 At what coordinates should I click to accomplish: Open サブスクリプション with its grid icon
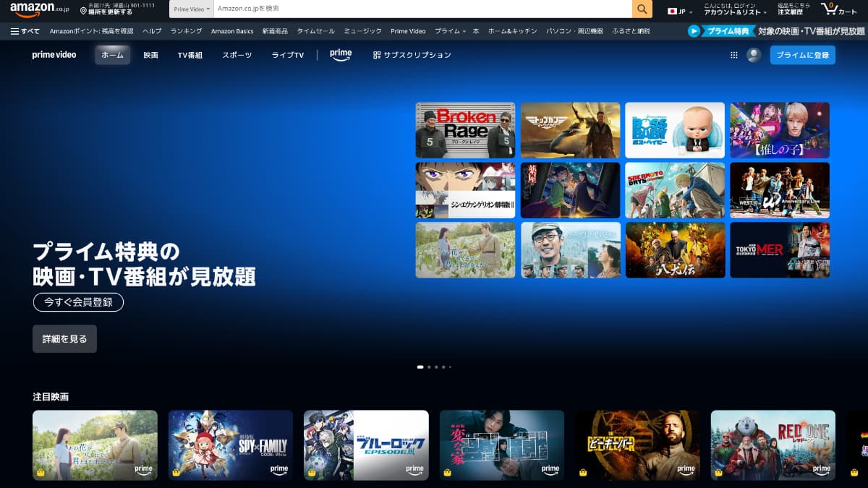click(378, 54)
